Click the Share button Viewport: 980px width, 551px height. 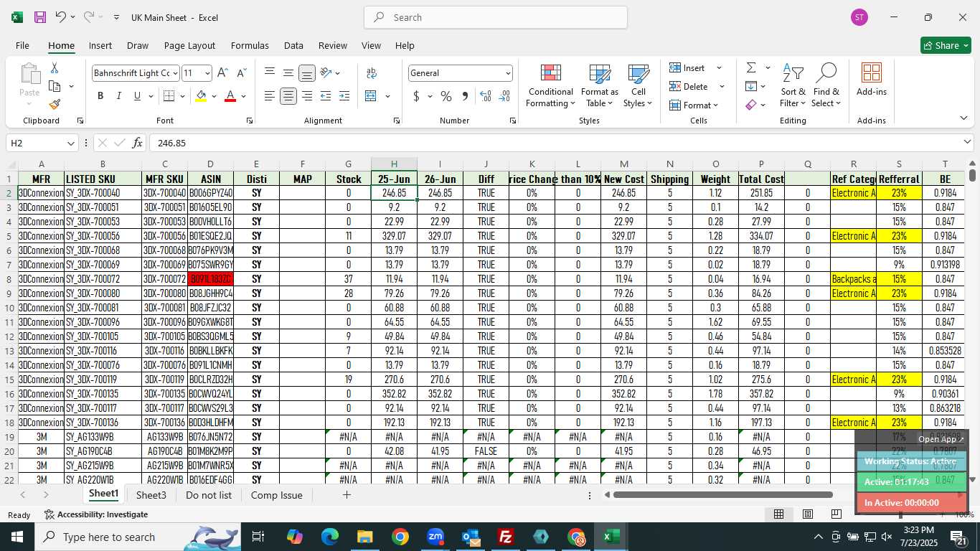pos(946,45)
